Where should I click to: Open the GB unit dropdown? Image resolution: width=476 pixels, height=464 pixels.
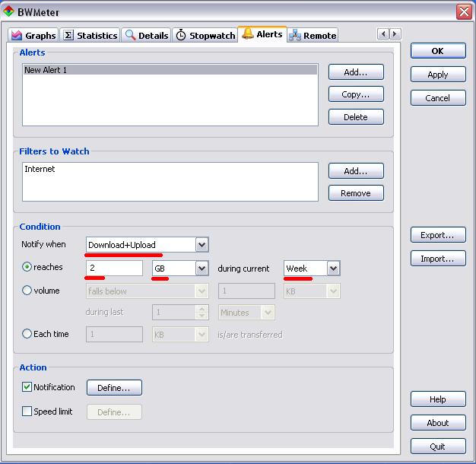(x=202, y=269)
